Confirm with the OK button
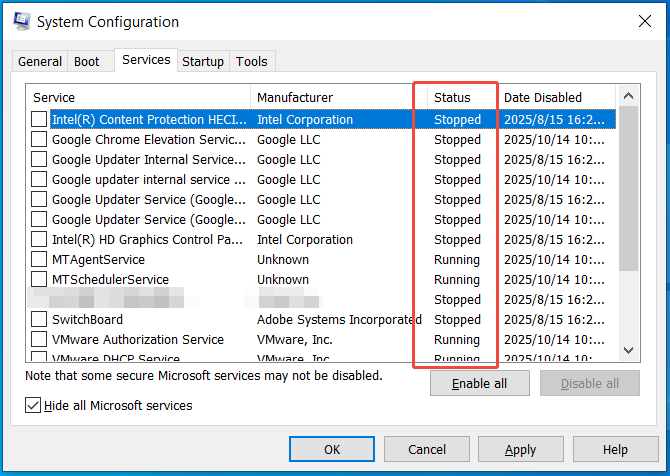The height and width of the screenshot is (476, 670). click(332, 449)
